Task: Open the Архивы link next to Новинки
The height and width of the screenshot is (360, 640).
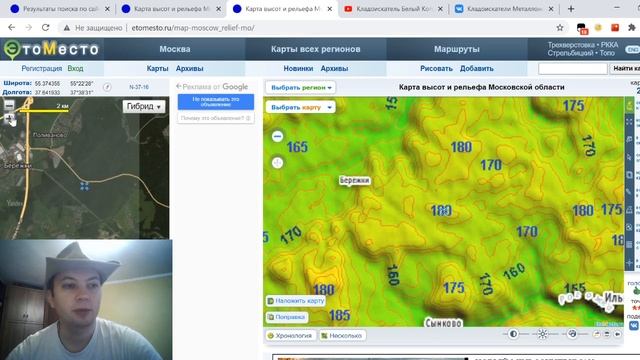Action: [334, 69]
